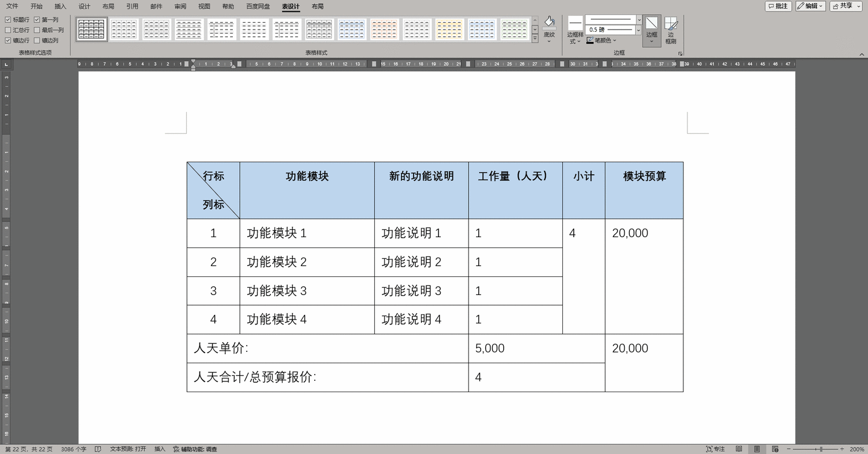Click the 200% zoom level

click(857, 449)
